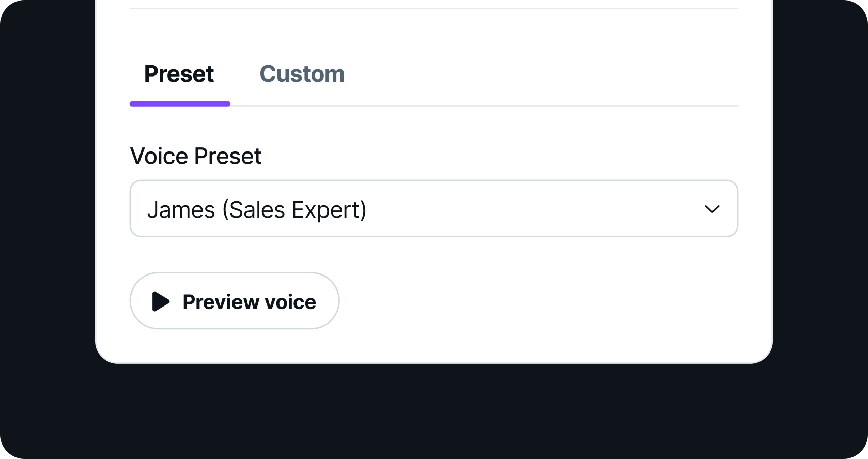Click the Preview voice button
Viewport: 868px width, 459px height.
click(x=235, y=301)
